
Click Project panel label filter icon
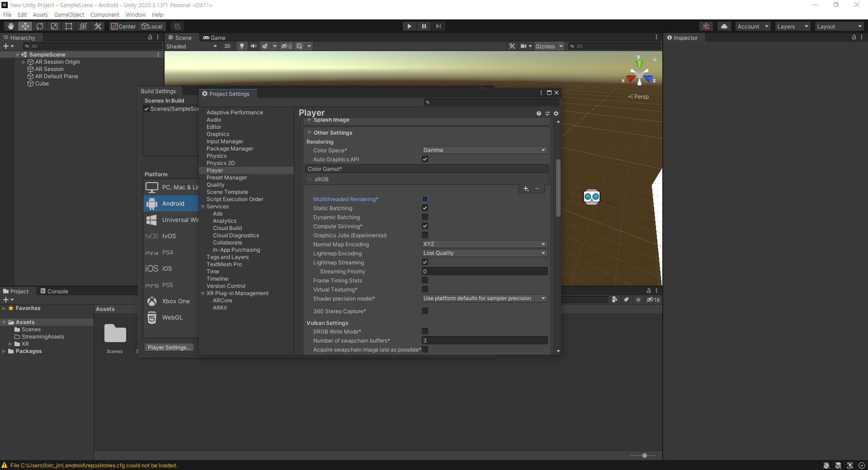point(626,300)
